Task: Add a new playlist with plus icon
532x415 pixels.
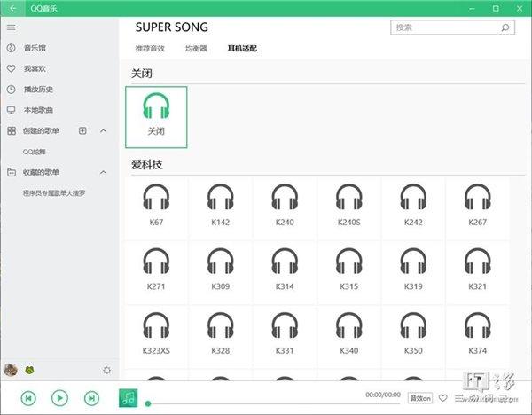Action: pyautogui.click(x=82, y=130)
